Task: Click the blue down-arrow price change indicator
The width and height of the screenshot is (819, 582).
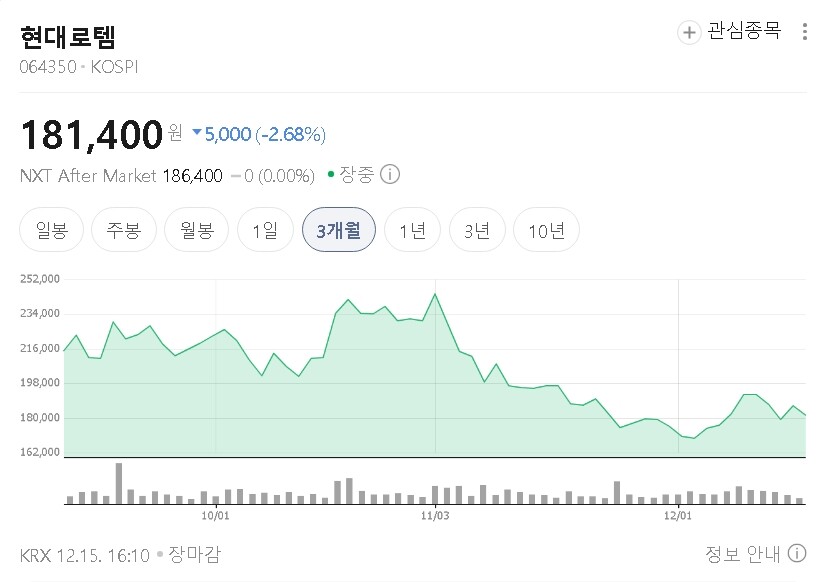Action: [x=196, y=133]
